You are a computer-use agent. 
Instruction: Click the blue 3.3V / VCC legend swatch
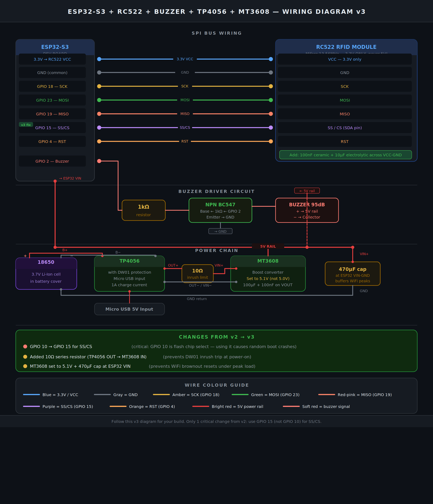coord(31,395)
